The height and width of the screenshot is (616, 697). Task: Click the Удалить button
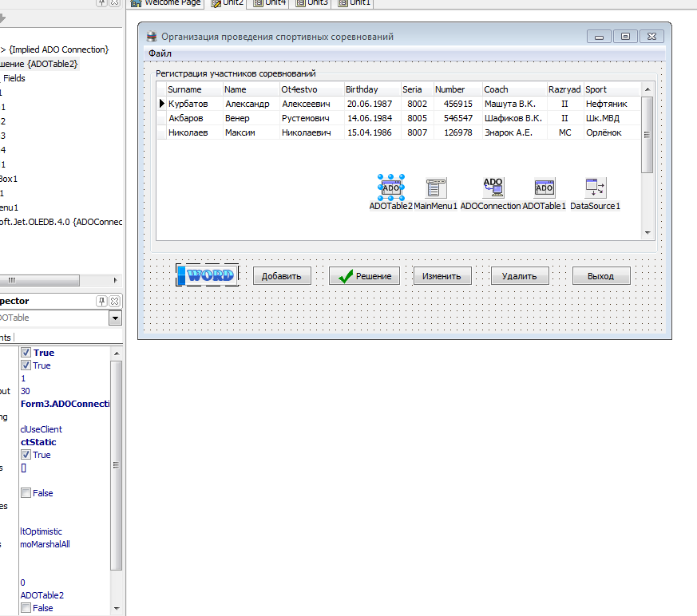pos(519,276)
